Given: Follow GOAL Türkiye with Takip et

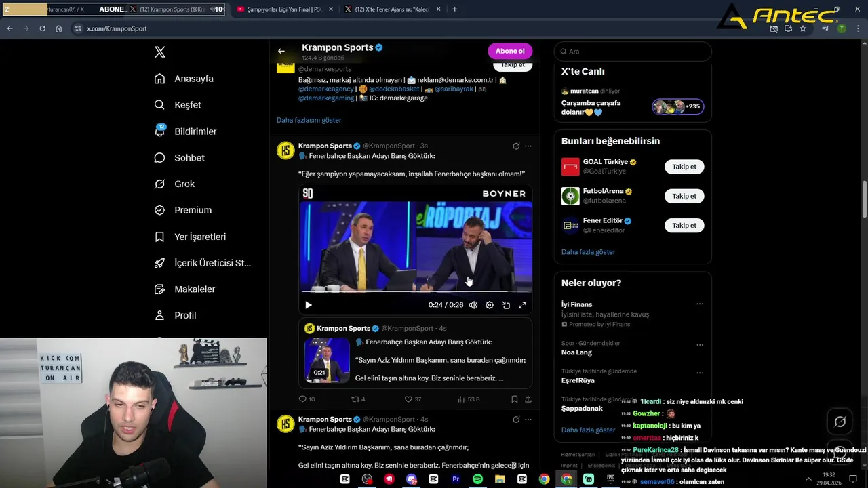Looking at the screenshot, I should point(684,167).
